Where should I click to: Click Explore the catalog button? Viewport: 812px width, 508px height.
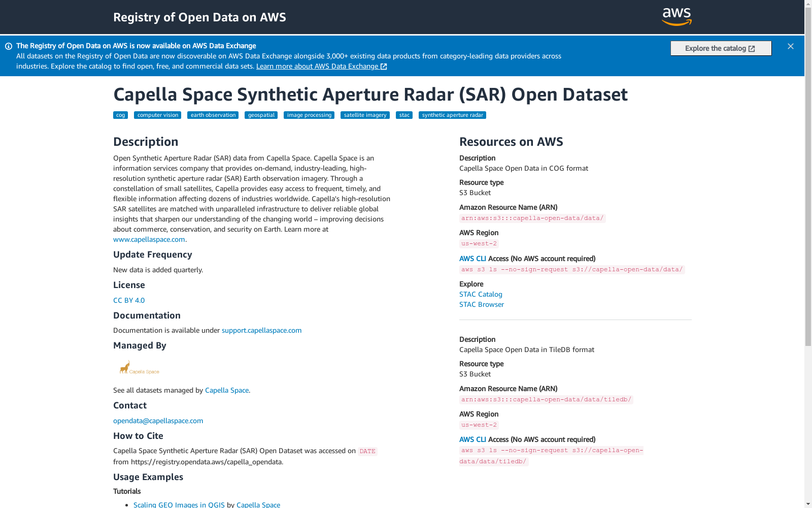[x=721, y=48]
